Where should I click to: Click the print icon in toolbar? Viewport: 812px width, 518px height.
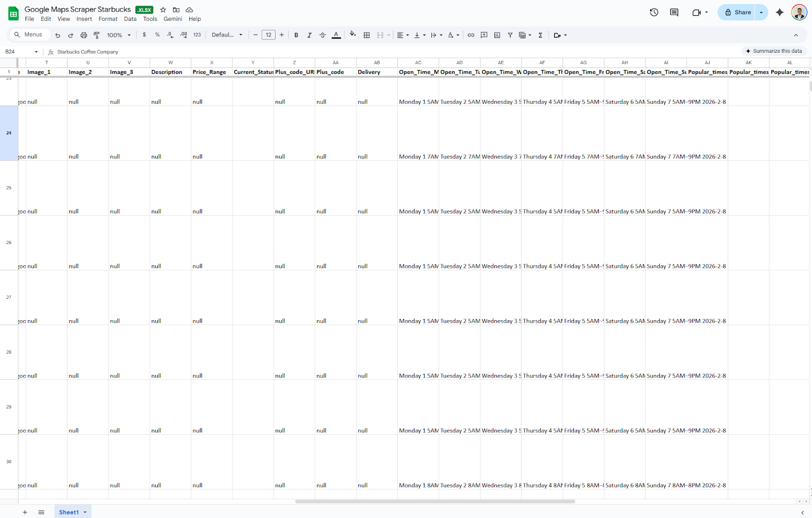pos(84,35)
